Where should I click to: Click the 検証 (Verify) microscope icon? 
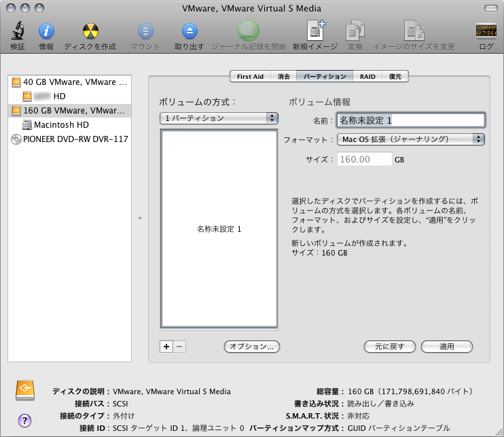pyautogui.click(x=18, y=31)
